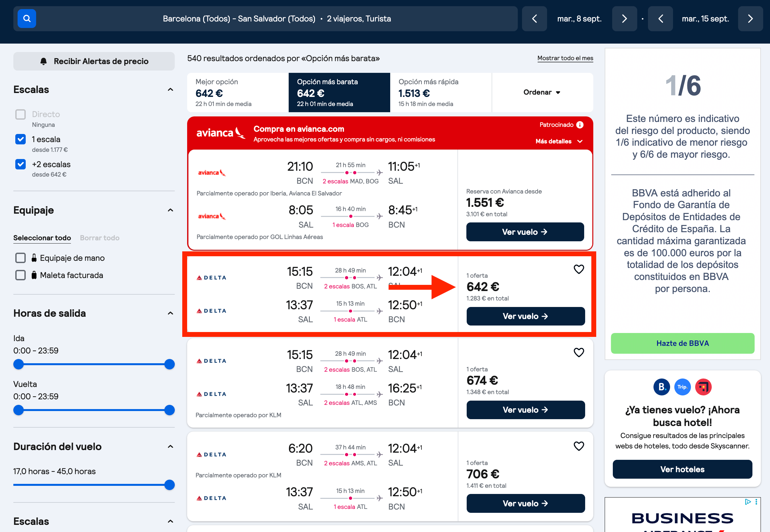This screenshot has width=770, height=532.
Task: Click the blue search magnifier icon
Action: coord(27,19)
